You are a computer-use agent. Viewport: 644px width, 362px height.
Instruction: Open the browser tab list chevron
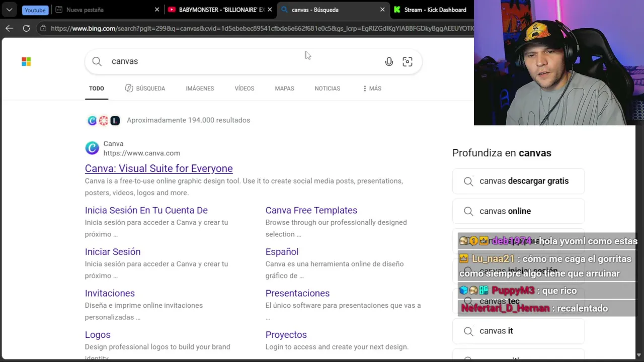click(x=9, y=10)
